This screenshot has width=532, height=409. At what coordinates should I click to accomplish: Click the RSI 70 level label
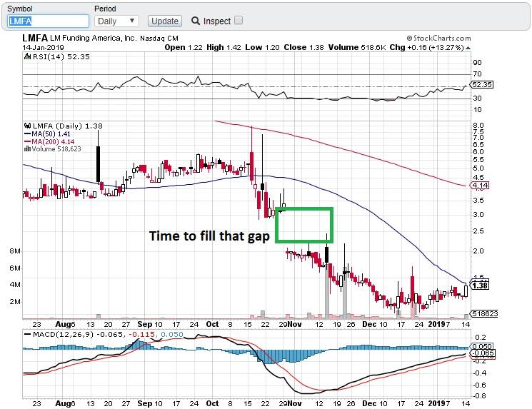[478, 74]
